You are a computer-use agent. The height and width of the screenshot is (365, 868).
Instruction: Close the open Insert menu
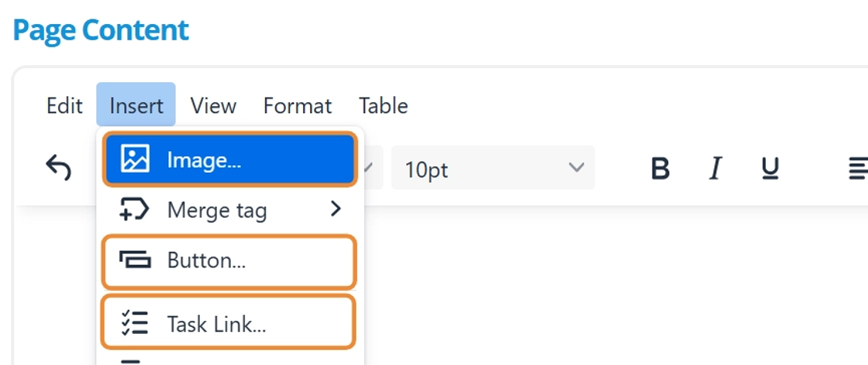tap(136, 105)
